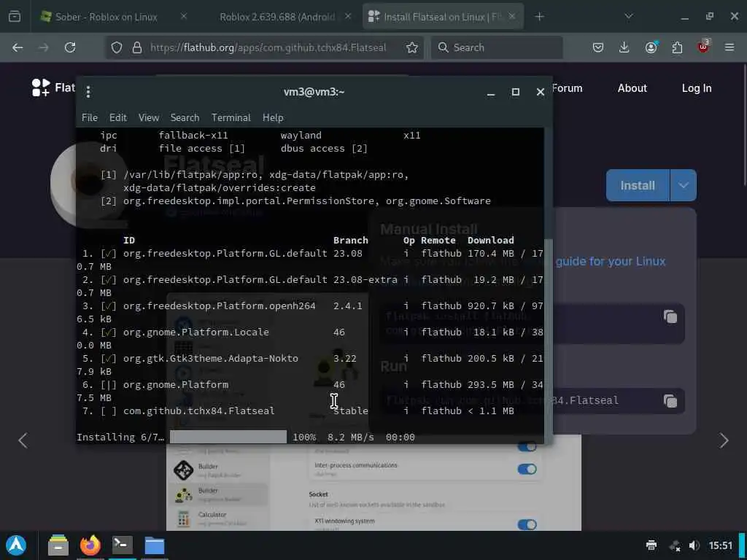Click the uBlock Origin extension icon
This screenshot has width=747, height=560.
pos(703,47)
